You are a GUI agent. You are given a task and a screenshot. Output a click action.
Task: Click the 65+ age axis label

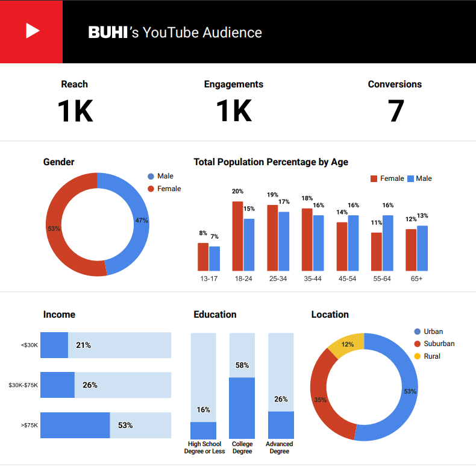click(x=416, y=279)
